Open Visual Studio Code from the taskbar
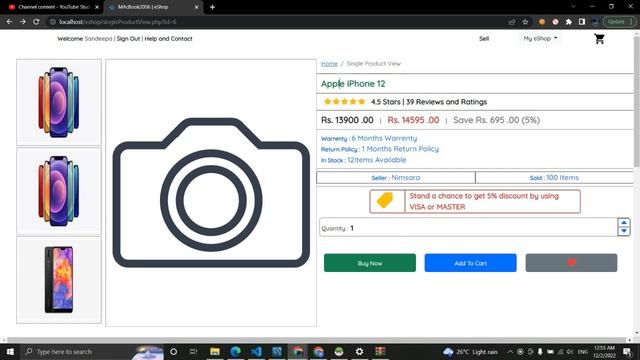 coord(256,351)
